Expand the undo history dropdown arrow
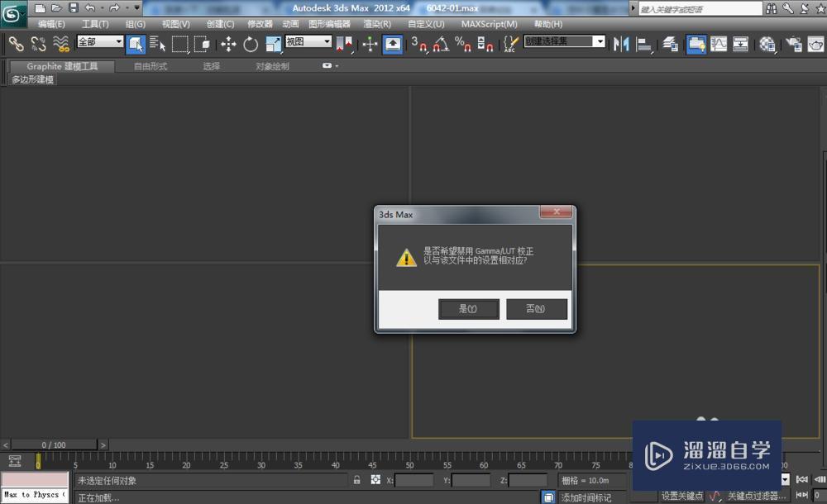Screen dimensions: 827x504 (x=102, y=8)
